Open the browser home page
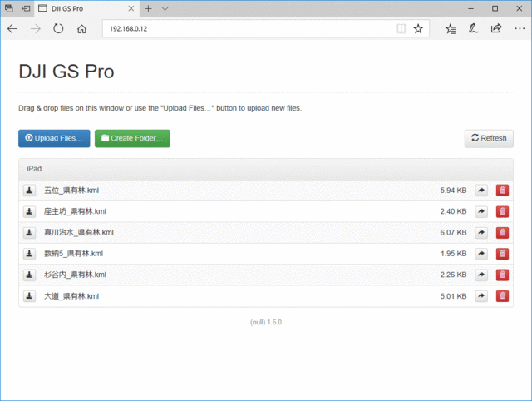 pos(81,29)
